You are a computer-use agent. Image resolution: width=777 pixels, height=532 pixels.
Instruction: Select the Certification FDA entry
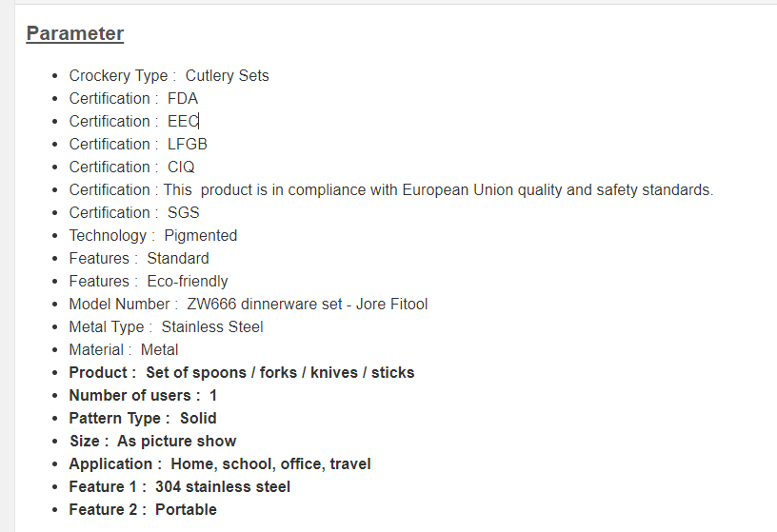133,98
